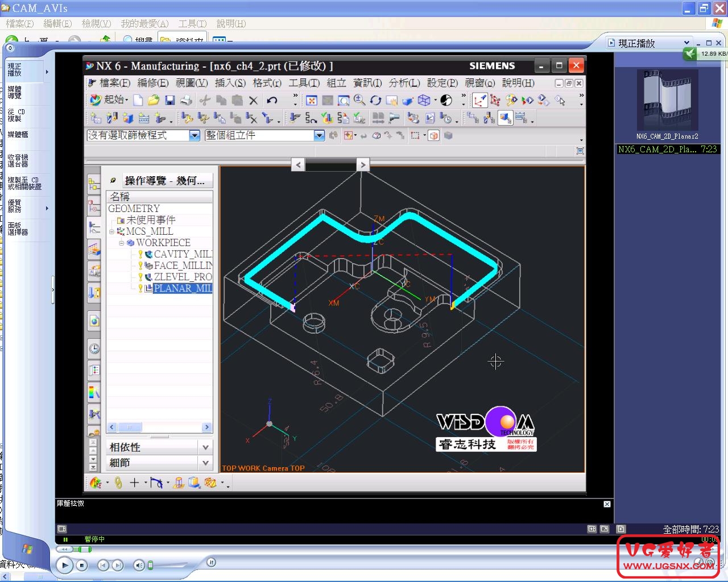Click the Generate Tool Path icon
This screenshot has width=728, height=582.
[x=294, y=118]
